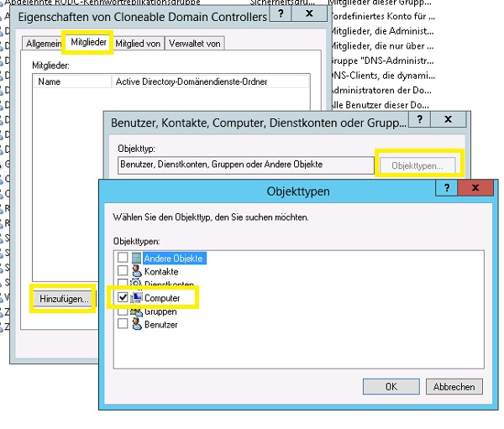This screenshot has width=504, height=429.
Task: Select 'Mitglieder, die Administ...' description text
Action: (x=383, y=31)
